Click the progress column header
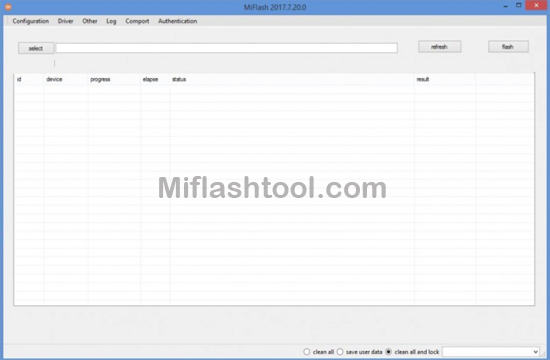Screen dimensions: 550x360 coord(114,79)
